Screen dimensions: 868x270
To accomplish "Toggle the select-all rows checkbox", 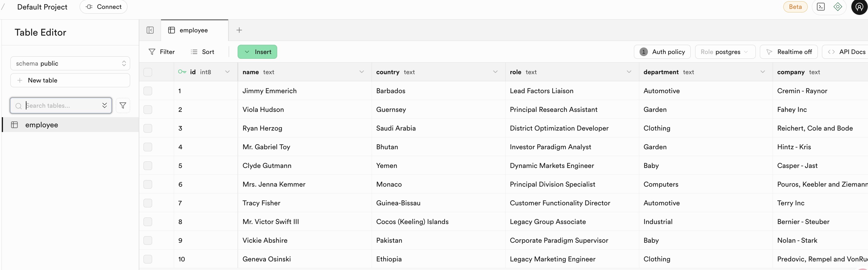I will tap(148, 72).
